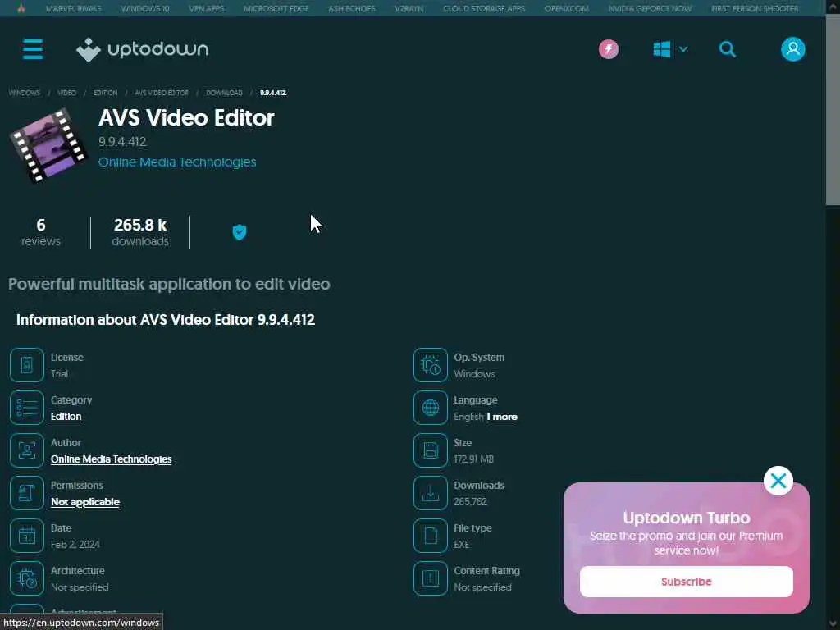Click the Language globe icon
Image resolution: width=840 pixels, height=630 pixels.
430,408
